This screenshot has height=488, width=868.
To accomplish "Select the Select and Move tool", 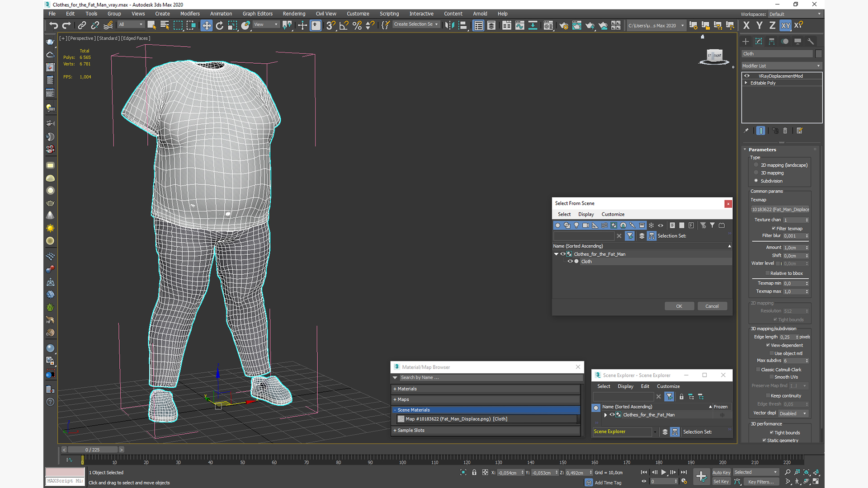I will 207,25.
